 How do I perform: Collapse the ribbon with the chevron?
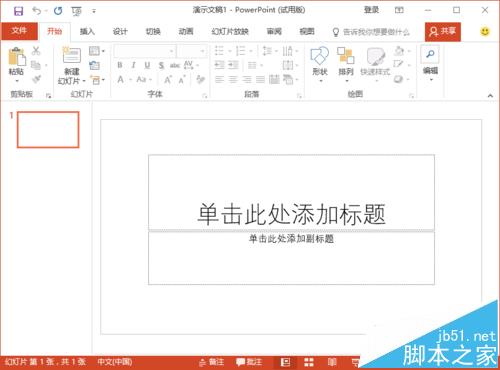point(490,96)
